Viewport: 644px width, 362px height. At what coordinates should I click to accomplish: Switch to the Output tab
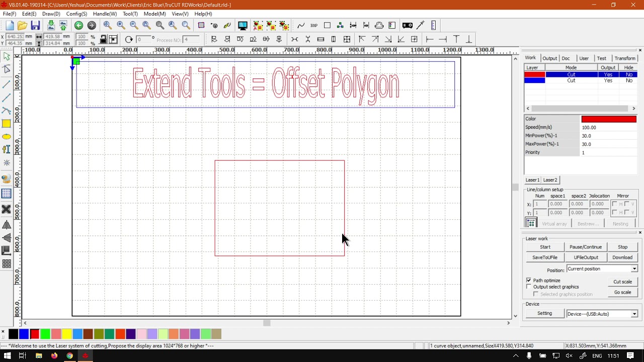click(x=549, y=58)
